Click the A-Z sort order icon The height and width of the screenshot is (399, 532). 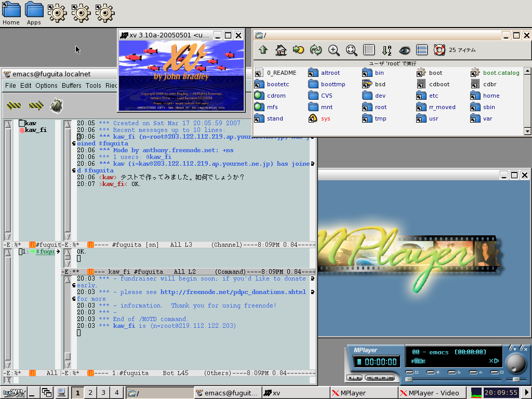point(387,50)
